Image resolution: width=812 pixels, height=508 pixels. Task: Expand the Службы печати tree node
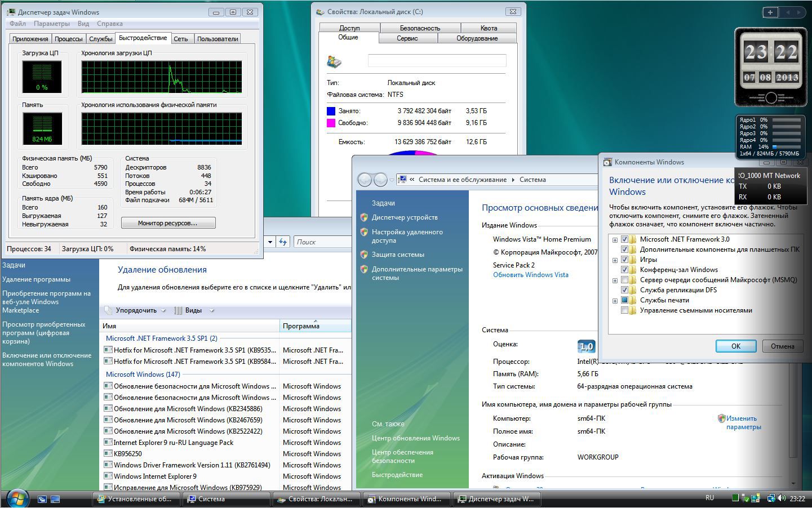pyautogui.click(x=615, y=301)
